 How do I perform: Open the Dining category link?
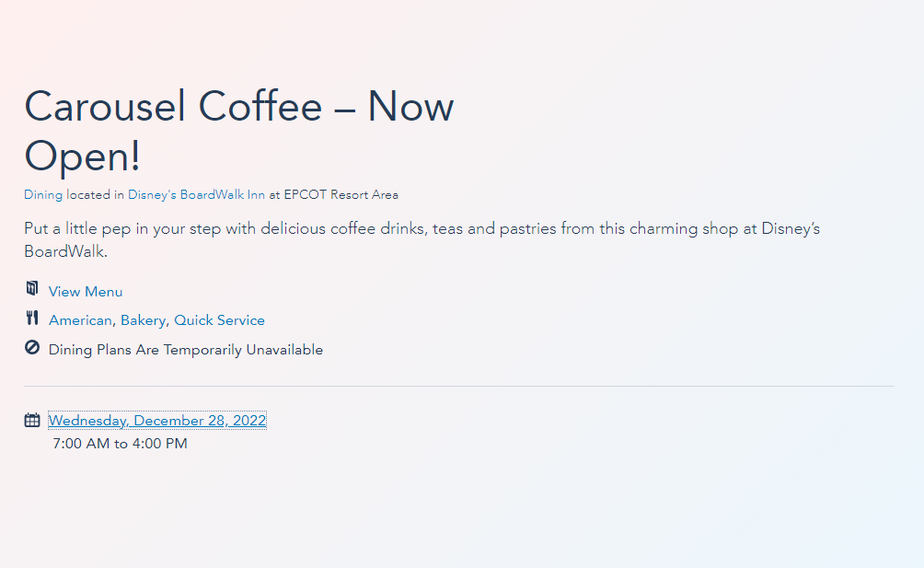pyautogui.click(x=43, y=195)
